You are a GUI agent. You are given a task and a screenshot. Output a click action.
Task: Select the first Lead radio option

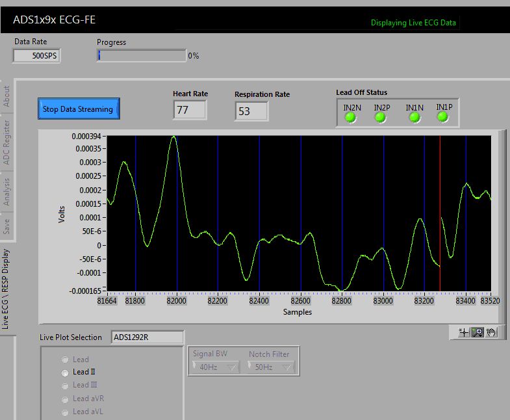tap(65, 360)
